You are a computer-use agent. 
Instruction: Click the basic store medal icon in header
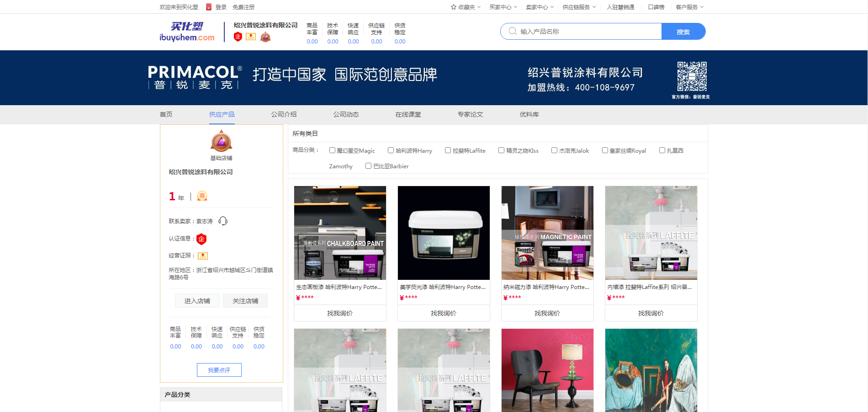[265, 37]
